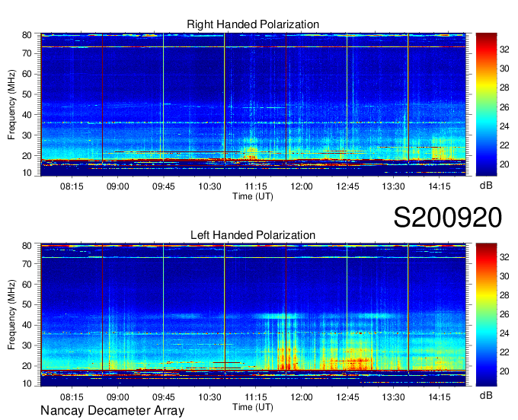This screenshot has width=518, height=420.
Task: Click the "Time (UT)" label under the bottom plot
Action: point(253,407)
